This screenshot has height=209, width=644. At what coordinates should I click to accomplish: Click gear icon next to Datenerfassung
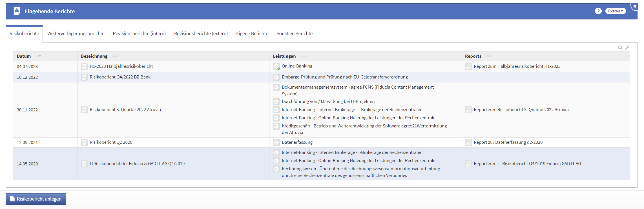tap(276, 142)
